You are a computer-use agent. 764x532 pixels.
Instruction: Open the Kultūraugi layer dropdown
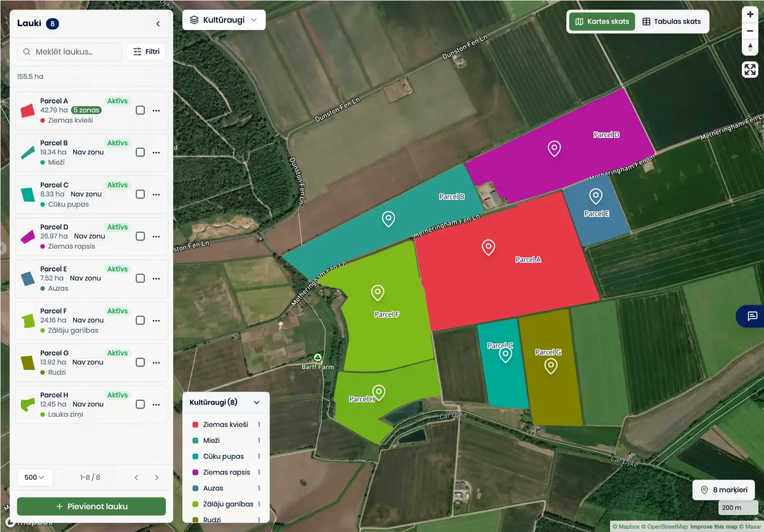pyautogui.click(x=224, y=20)
